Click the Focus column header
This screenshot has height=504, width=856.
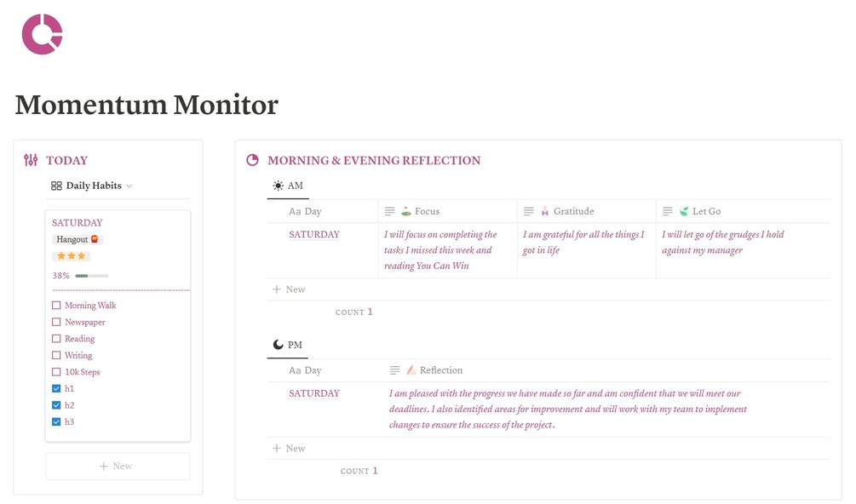pyautogui.click(x=427, y=211)
